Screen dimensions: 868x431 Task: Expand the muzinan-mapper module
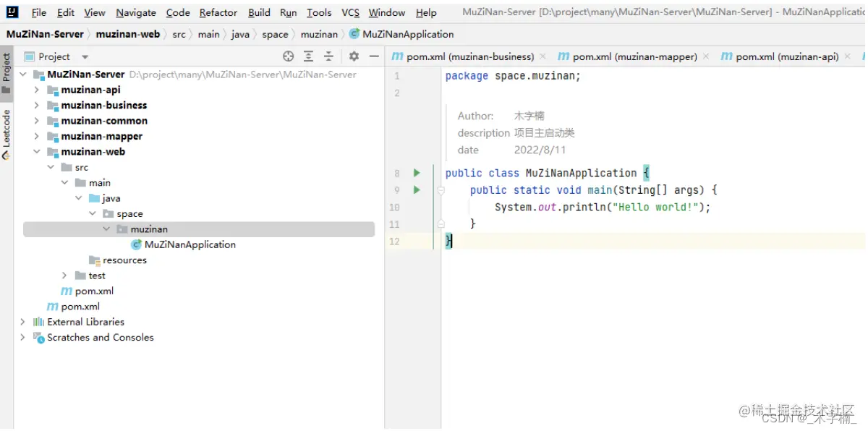(37, 137)
